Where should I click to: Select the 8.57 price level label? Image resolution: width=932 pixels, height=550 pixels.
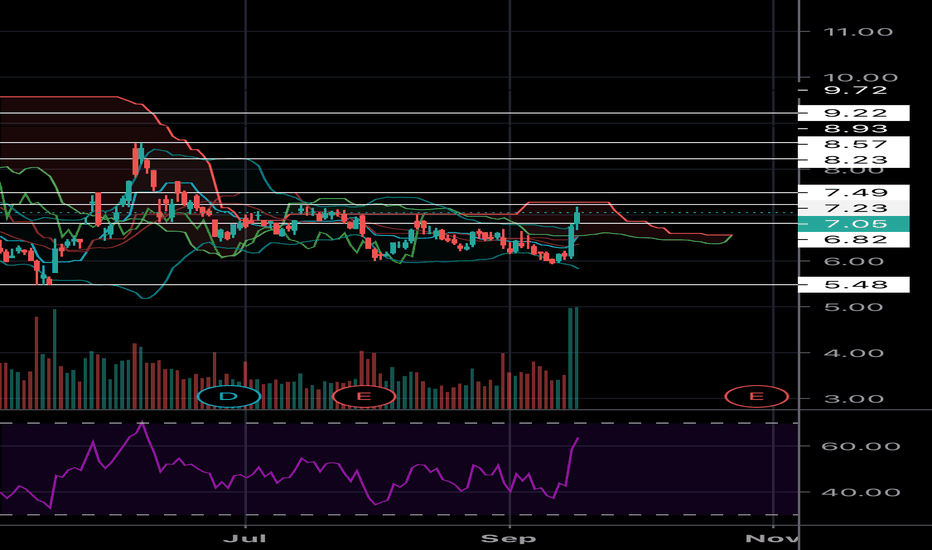(x=854, y=144)
